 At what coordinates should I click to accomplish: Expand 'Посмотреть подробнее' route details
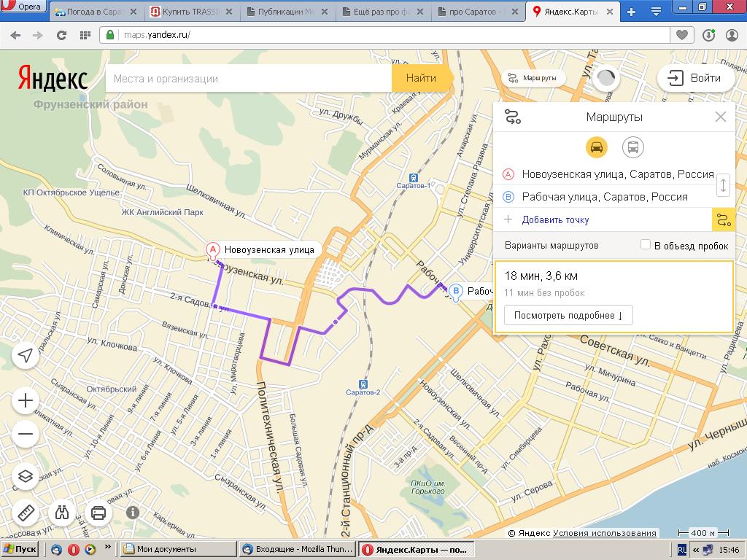coord(568,315)
